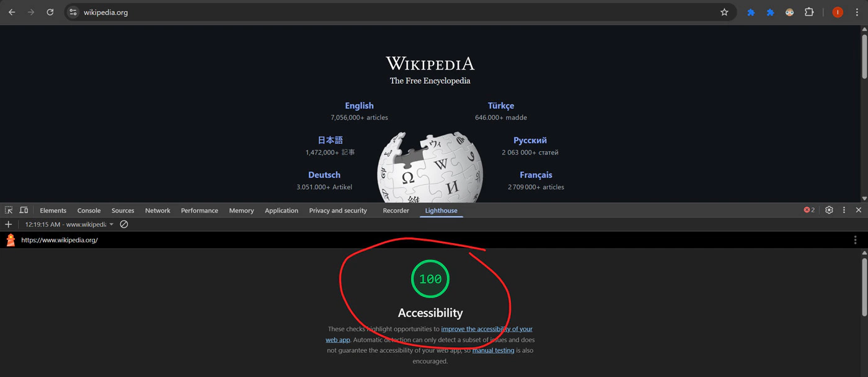View site information icon in address bar
The width and height of the screenshot is (868, 377).
(73, 12)
